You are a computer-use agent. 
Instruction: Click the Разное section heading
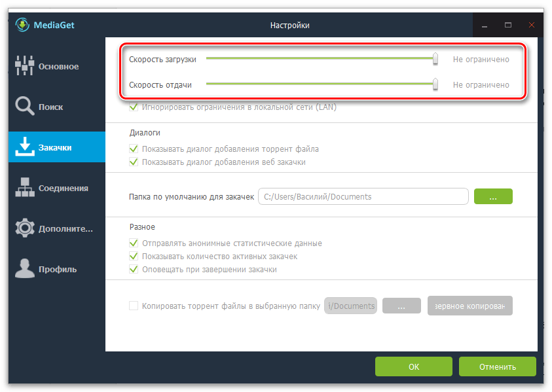(142, 227)
